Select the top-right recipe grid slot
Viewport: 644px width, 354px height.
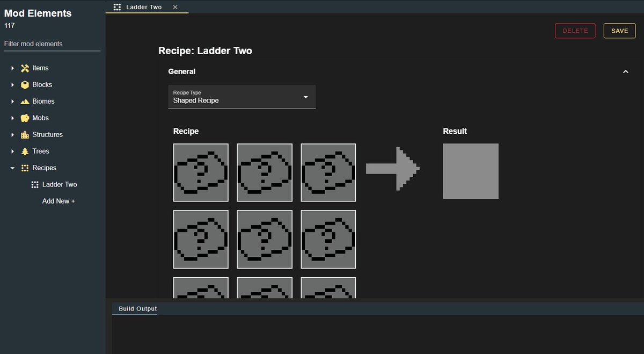tap(328, 172)
